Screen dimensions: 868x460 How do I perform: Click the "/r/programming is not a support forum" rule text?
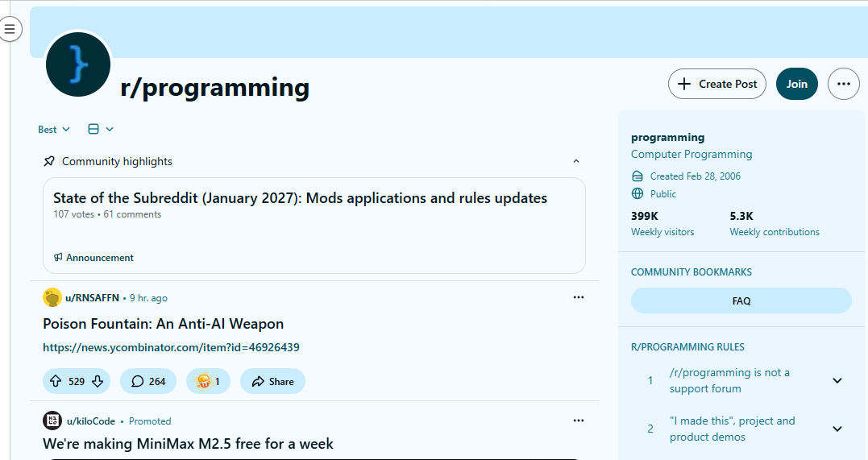tap(729, 380)
